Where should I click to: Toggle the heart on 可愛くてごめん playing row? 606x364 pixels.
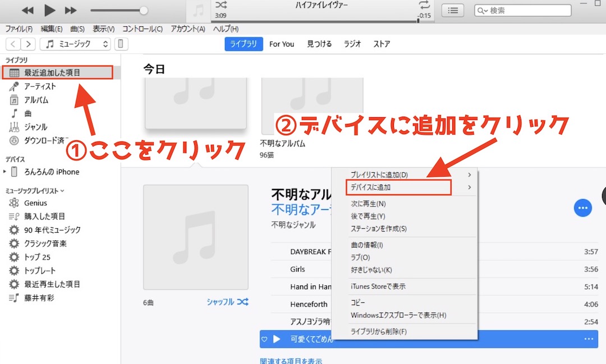(264, 339)
